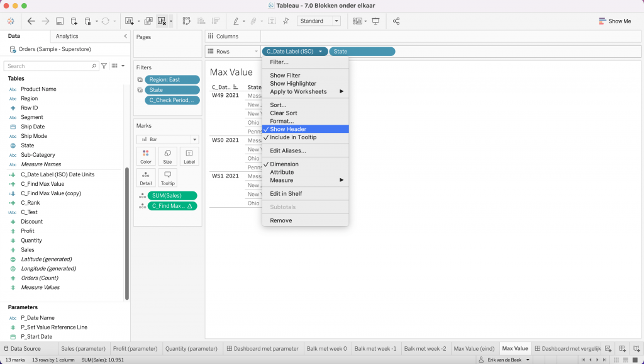
Task: Open the Size marks card
Action: [x=167, y=156]
